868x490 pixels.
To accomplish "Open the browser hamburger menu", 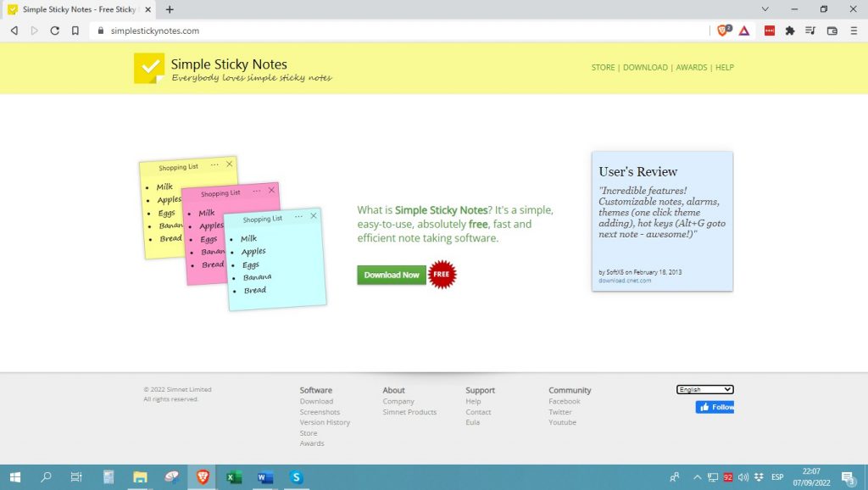I will coord(854,31).
